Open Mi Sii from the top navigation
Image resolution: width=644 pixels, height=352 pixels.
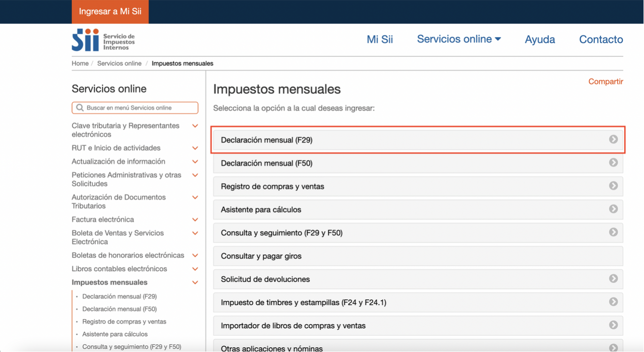(380, 39)
